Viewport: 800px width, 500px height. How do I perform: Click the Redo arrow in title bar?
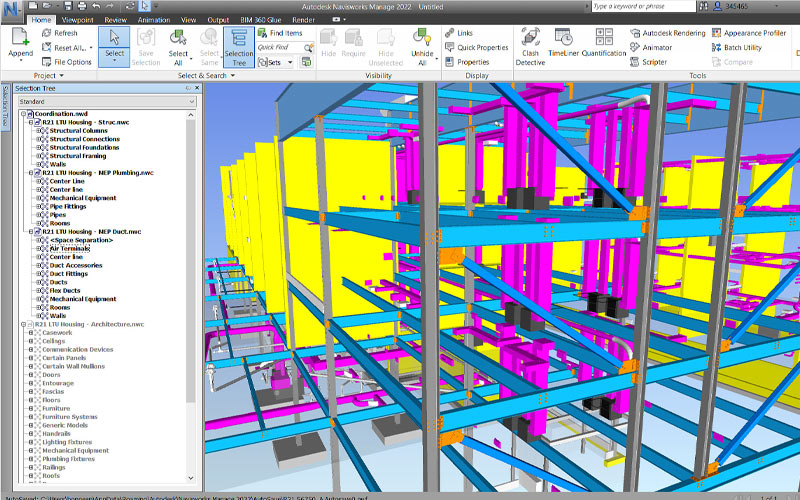110,6
